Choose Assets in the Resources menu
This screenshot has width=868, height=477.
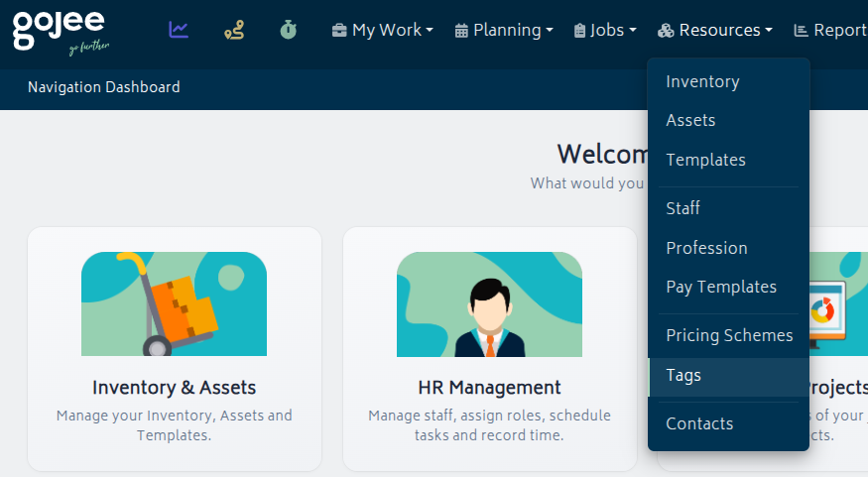[690, 120]
